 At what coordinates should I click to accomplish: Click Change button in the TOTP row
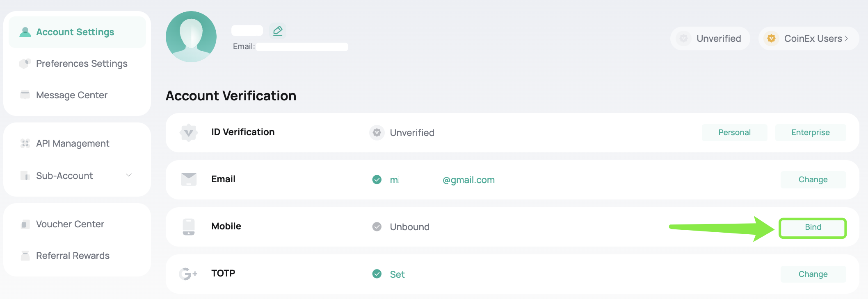[813, 274]
